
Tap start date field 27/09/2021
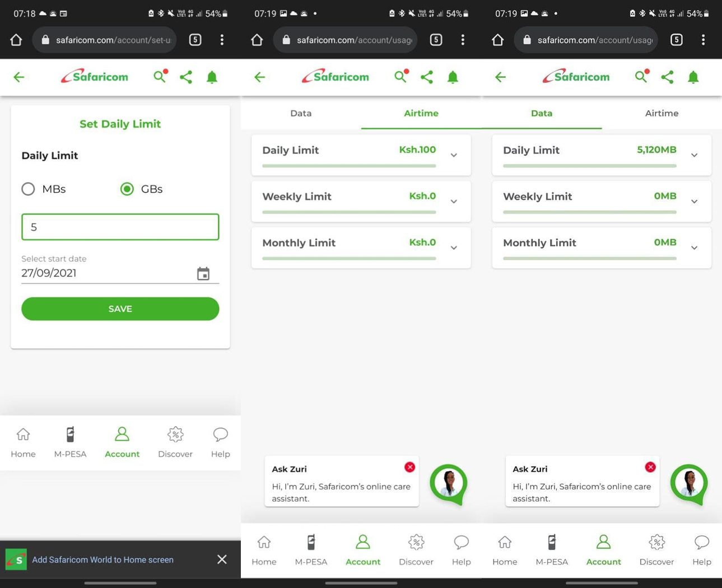click(120, 273)
